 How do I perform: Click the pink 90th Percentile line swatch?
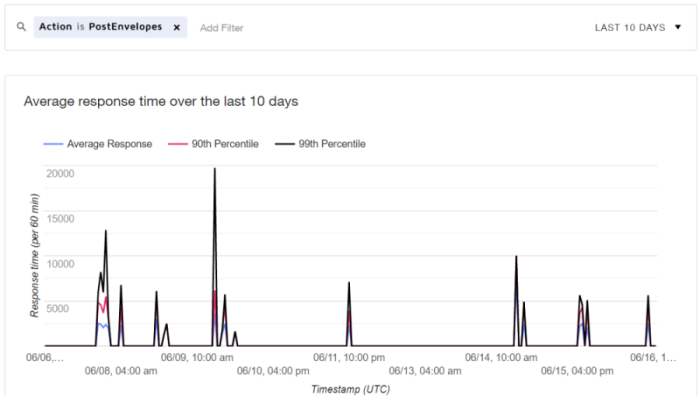click(178, 144)
